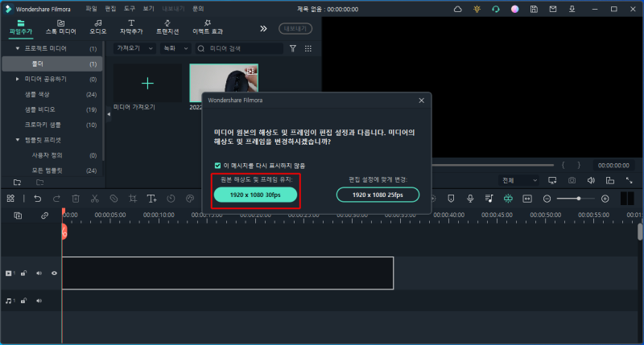The image size is (644, 345).
Task: Click the timeline zoom in plus
Action: 605,199
